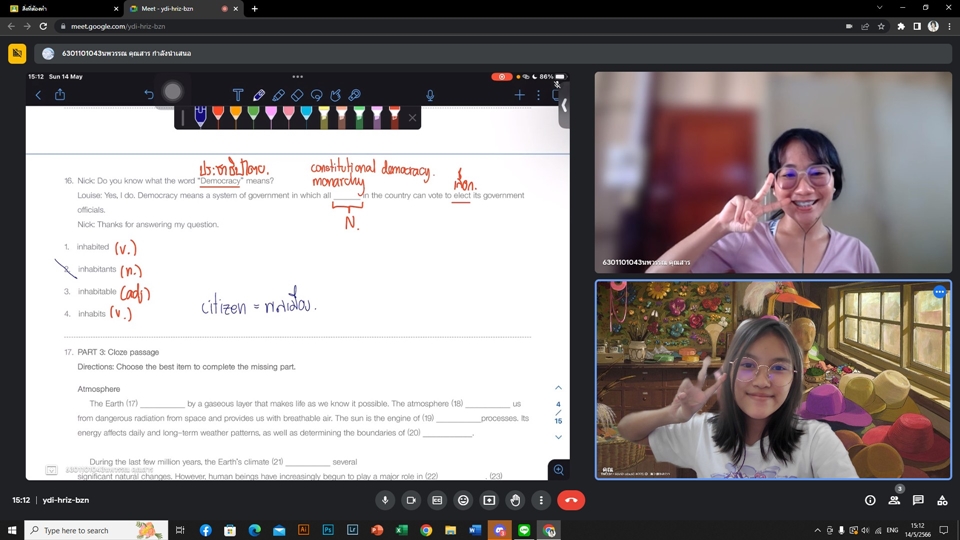The height and width of the screenshot is (540, 960).
Task: Click the Present now screen-share button
Action: (489, 500)
